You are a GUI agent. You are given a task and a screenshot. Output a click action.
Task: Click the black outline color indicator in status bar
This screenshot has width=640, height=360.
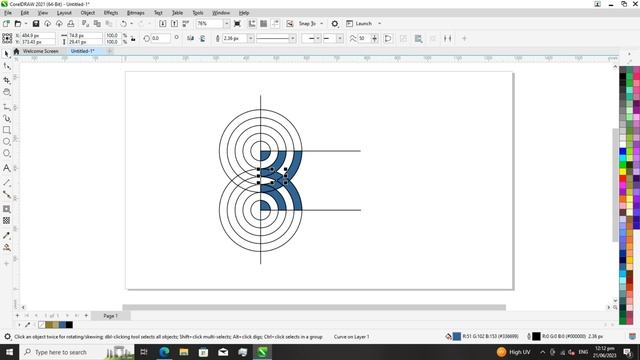point(536,336)
